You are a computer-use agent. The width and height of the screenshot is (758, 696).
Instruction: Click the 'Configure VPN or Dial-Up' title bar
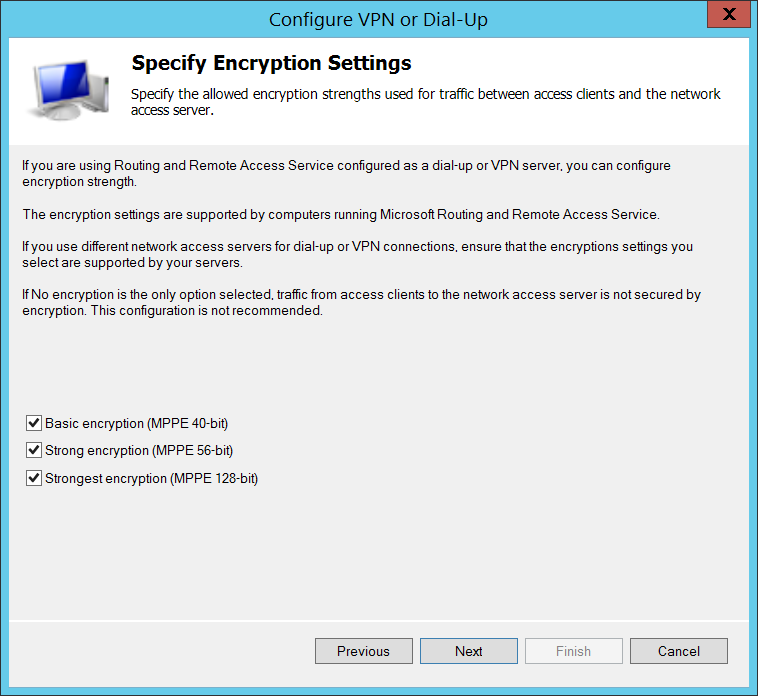point(378,19)
